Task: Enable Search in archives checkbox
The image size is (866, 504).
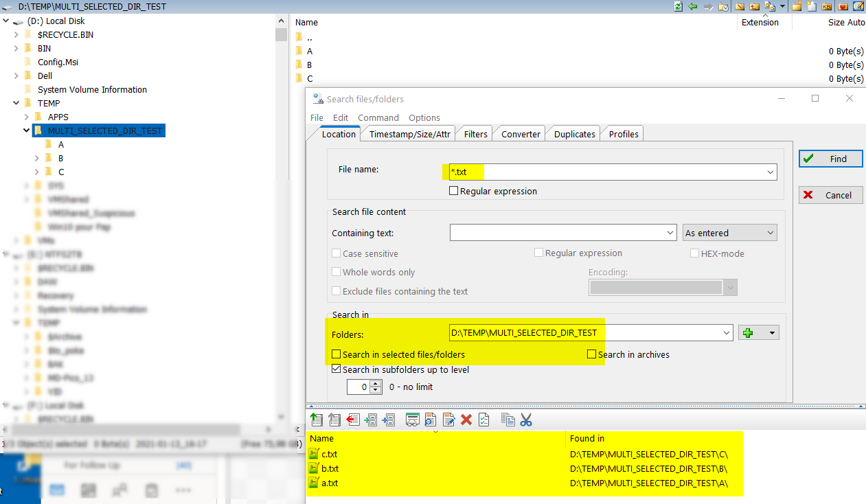Action: pyautogui.click(x=591, y=354)
